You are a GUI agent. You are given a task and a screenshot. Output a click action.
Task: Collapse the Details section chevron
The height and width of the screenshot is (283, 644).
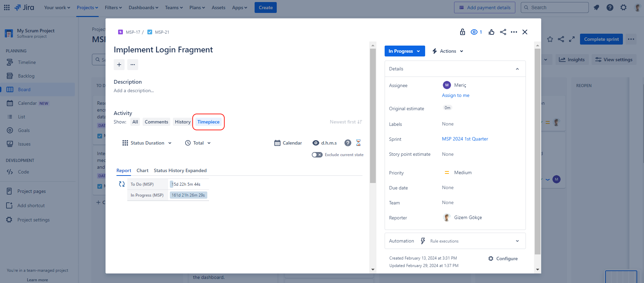click(517, 69)
